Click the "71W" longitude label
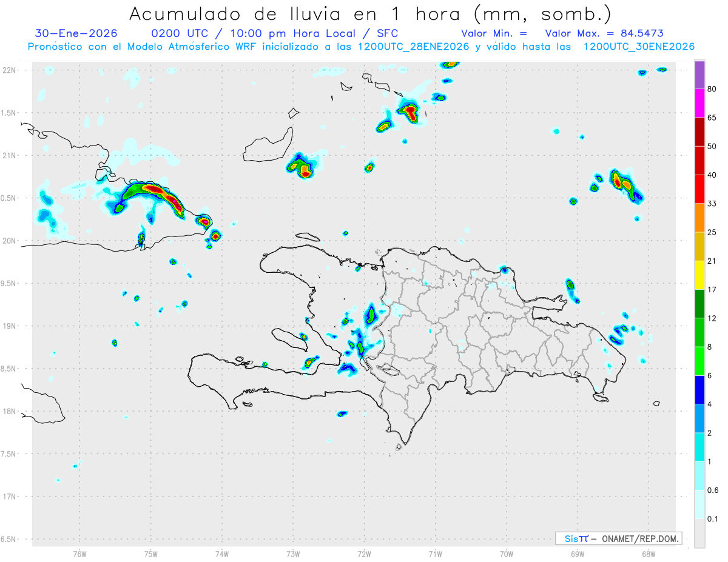Viewport: 728px width, 562px height. 435,553
